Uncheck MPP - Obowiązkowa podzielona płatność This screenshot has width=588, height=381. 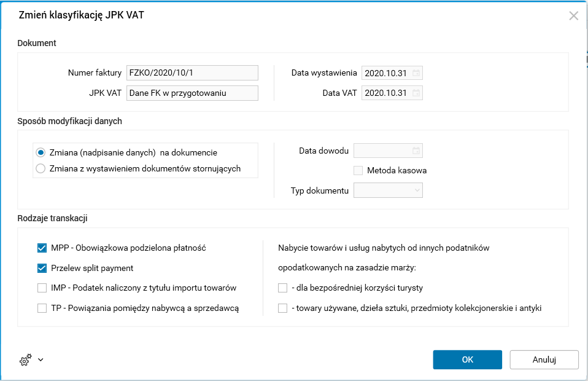42,248
